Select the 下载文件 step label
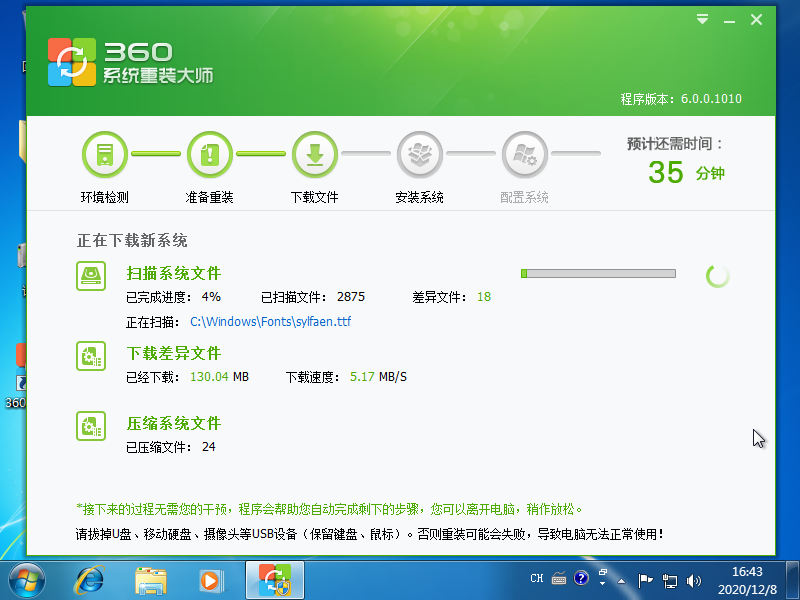 tap(315, 197)
